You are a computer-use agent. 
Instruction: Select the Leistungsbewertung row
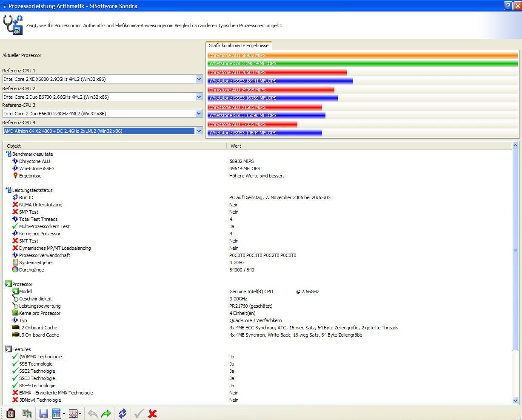[x=257, y=306]
